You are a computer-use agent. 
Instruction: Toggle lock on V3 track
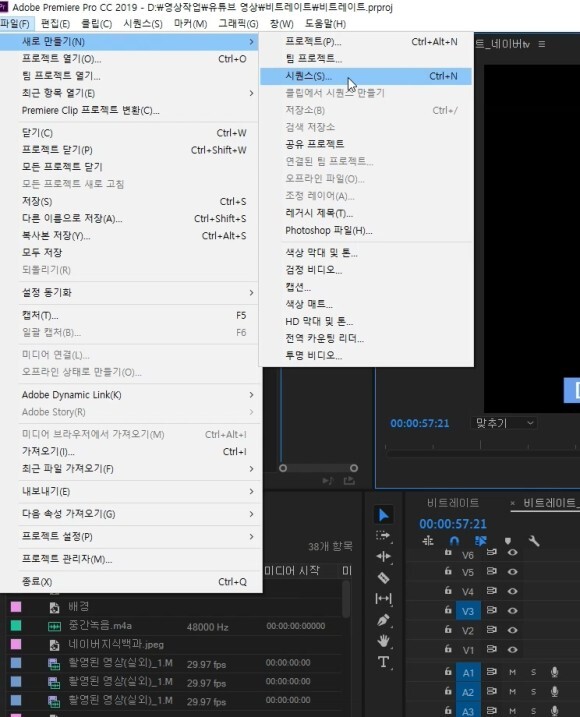click(x=448, y=610)
